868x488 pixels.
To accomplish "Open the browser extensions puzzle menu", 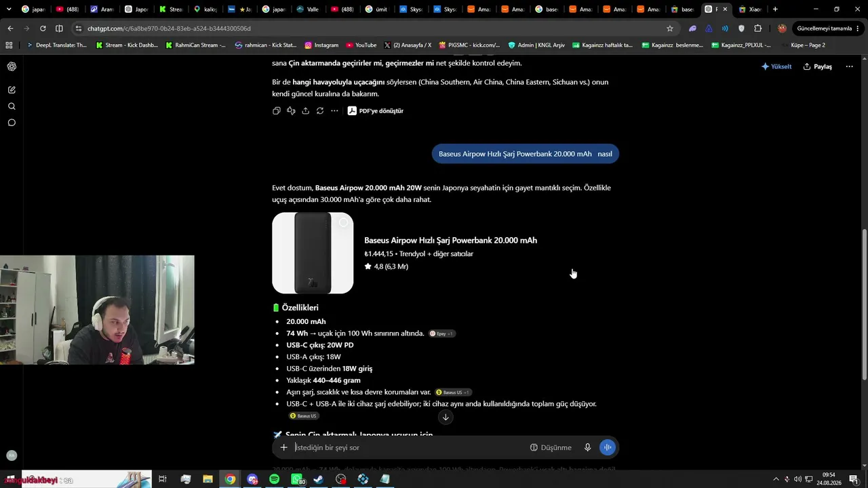I will click(758, 28).
